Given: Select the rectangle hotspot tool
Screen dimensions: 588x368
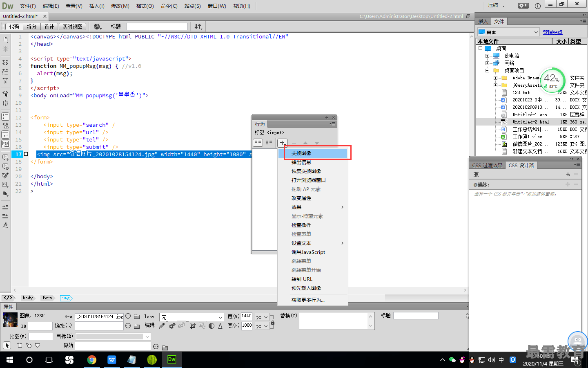Looking at the screenshot, I should tap(20, 346).
